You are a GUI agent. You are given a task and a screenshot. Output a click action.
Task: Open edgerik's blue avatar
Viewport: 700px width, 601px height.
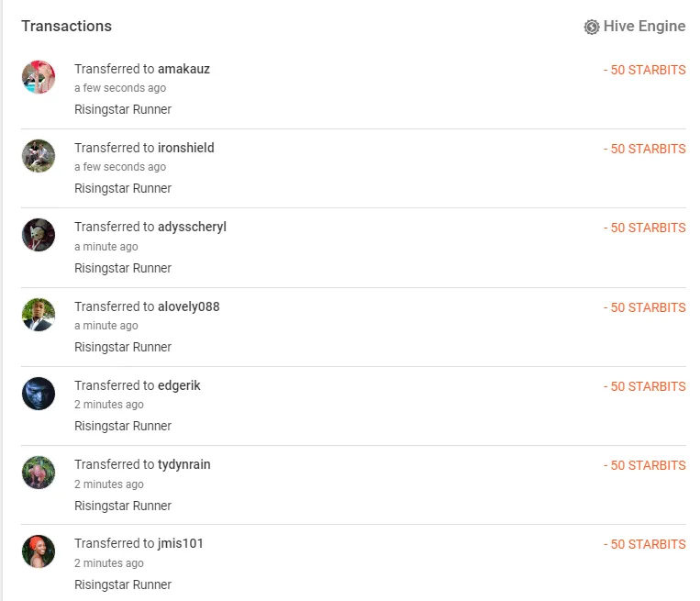point(39,394)
